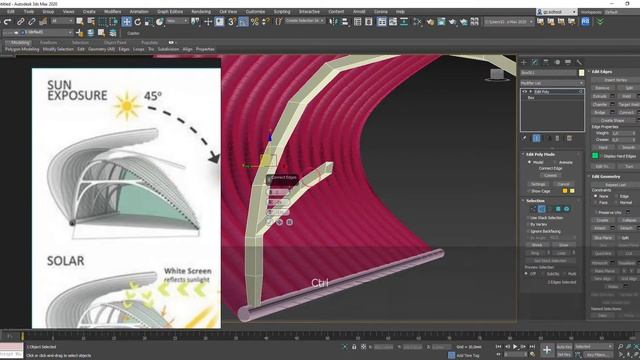Click the Settings button in Edit Poly Mode
The image size is (640, 360).
click(538, 184)
